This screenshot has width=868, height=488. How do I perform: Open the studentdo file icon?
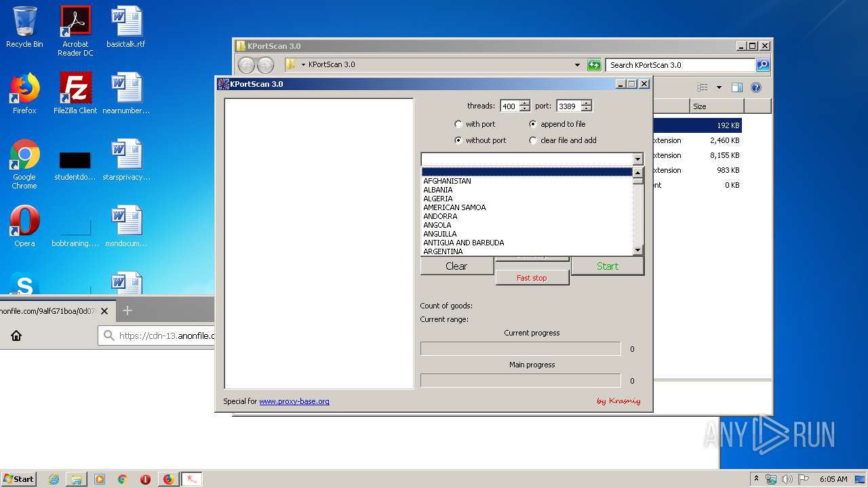pyautogui.click(x=75, y=165)
